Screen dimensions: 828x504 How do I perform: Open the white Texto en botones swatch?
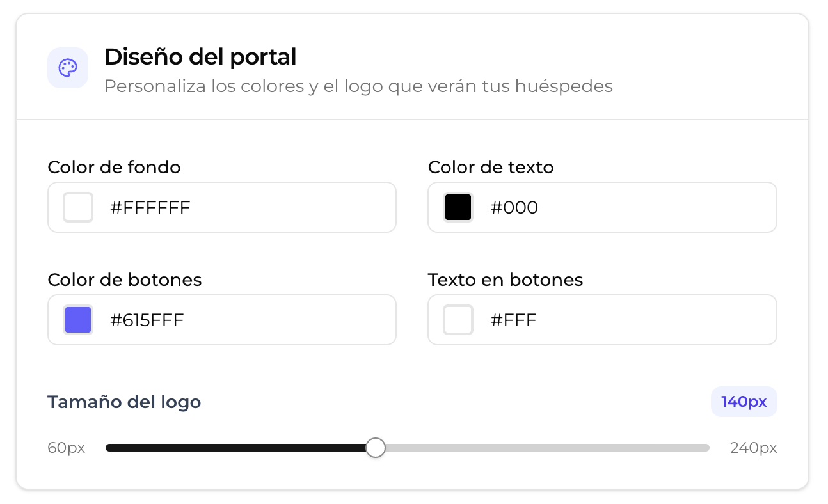(458, 320)
